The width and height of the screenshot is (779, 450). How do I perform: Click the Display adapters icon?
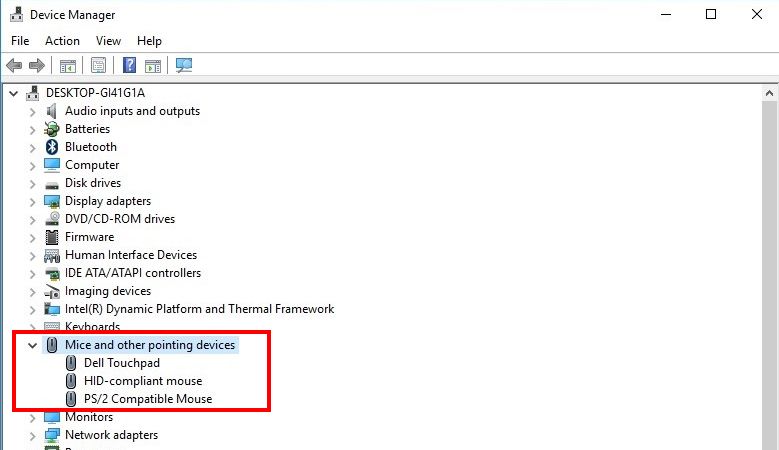pyautogui.click(x=52, y=201)
